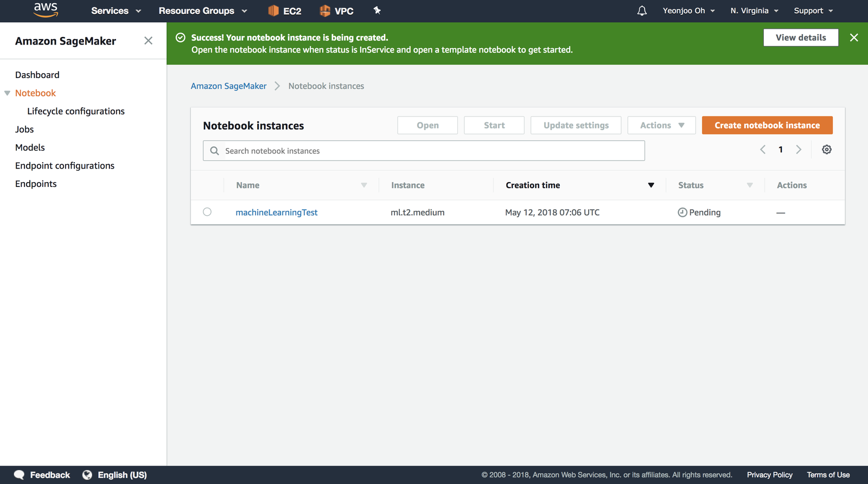Viewport: 868px width, 484px height.
Task: Open the Actions dropdown button
Action: pyautogui.click(x=661, y=125)
